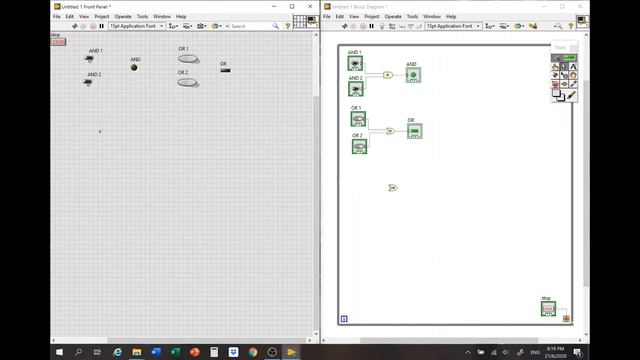Click Clean Up Diagram button
The image size is (640, 360).
(x=533, y=26)
